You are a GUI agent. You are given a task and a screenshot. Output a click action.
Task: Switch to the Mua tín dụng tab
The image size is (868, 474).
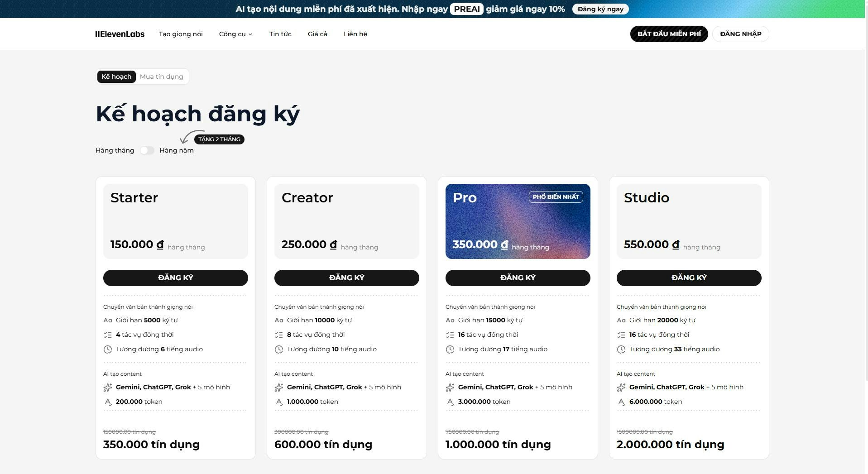pos(161,76)
